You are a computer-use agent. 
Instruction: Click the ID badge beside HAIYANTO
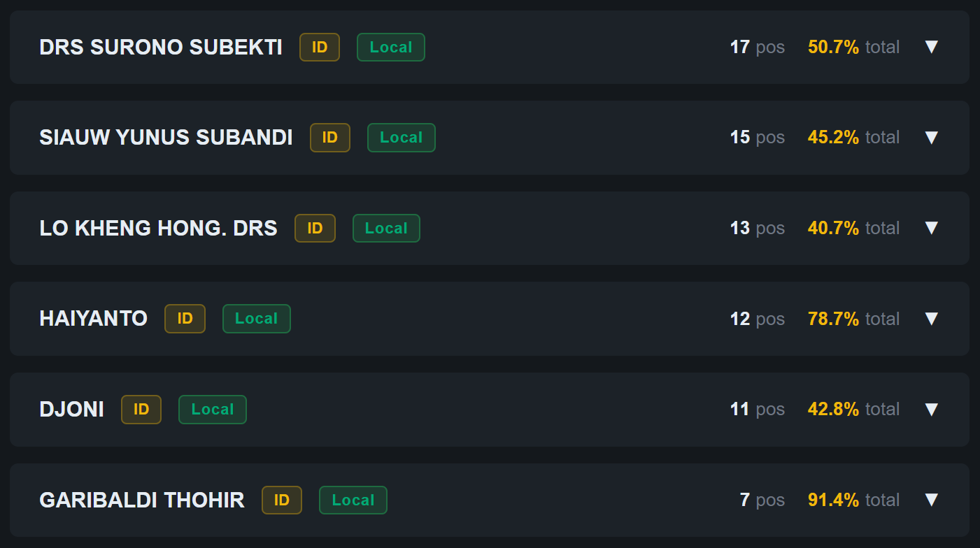click(185, 319)
